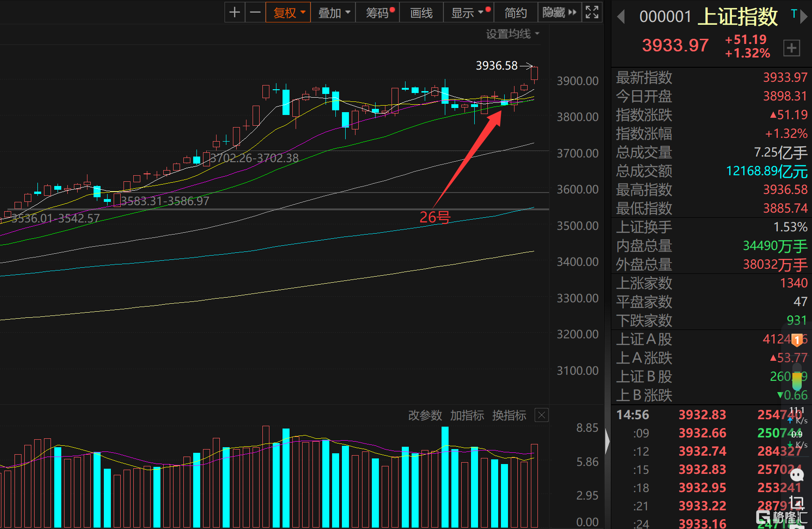Close the volume indicator panel

[x=542, y=415]
